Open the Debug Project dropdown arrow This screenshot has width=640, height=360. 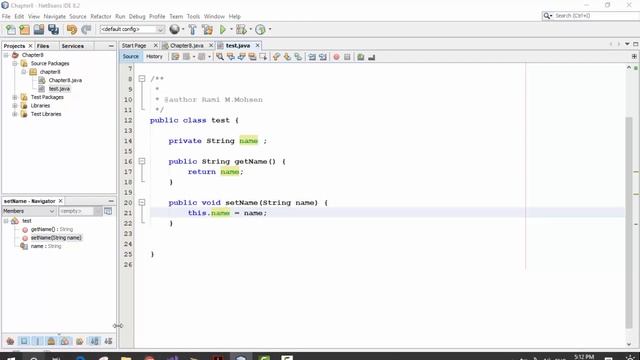click(x=250, y=29)
